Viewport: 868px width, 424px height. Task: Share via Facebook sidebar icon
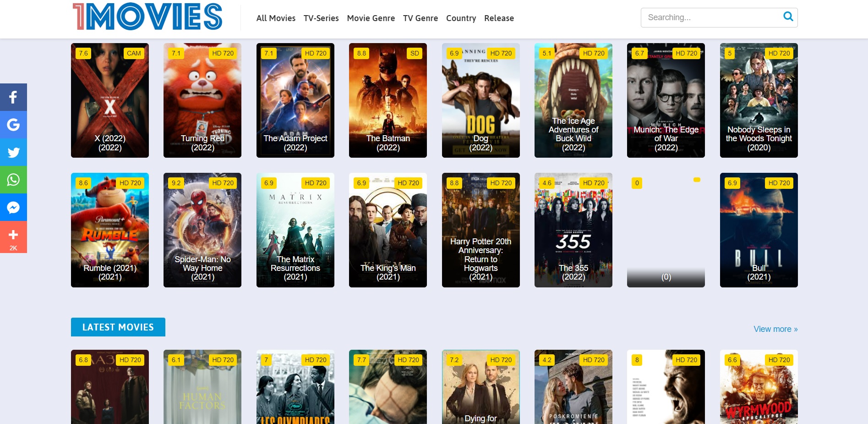pos(13,97)
